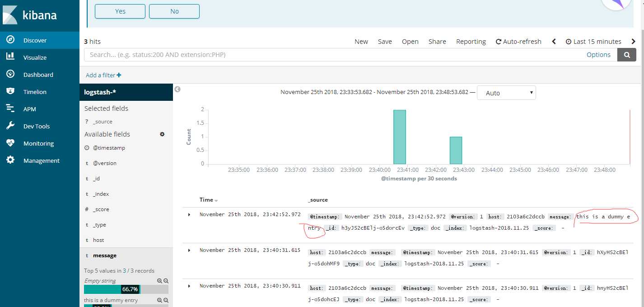Click the Discover compass icon
Image resolution: width=644 pixels, height=307 pixels.
point(10,40)
